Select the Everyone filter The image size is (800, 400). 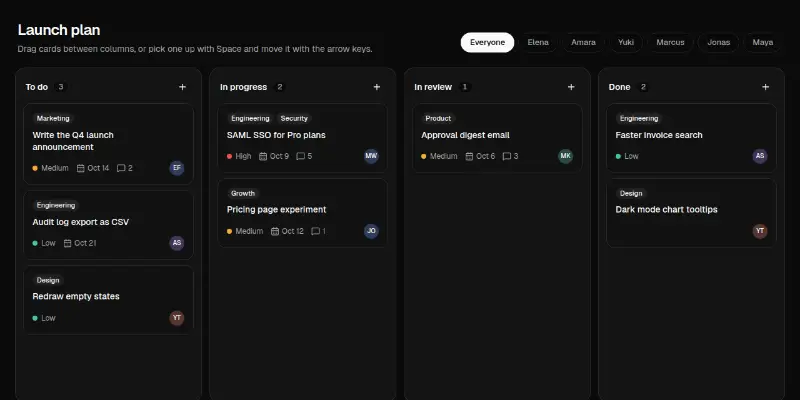pyautogui.click(x=487, y=42)
